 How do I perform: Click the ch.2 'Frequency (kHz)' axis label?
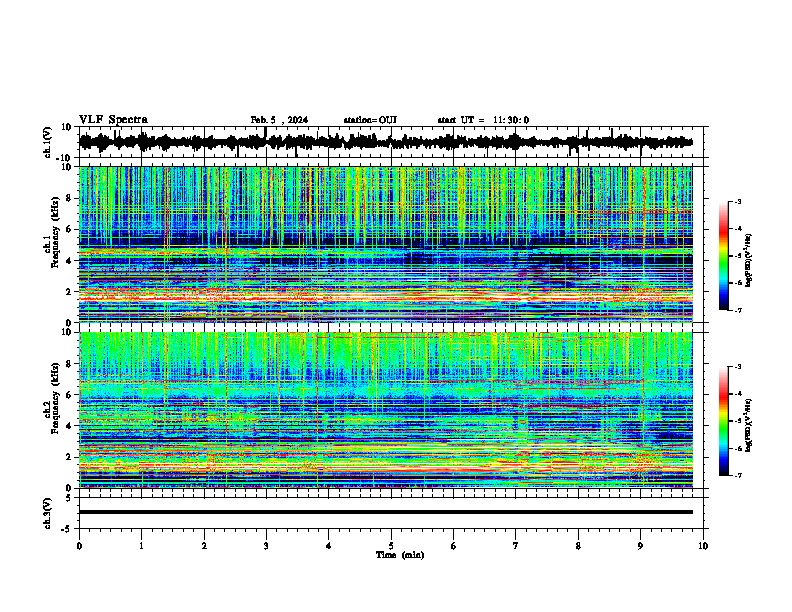tap(54, 398)
